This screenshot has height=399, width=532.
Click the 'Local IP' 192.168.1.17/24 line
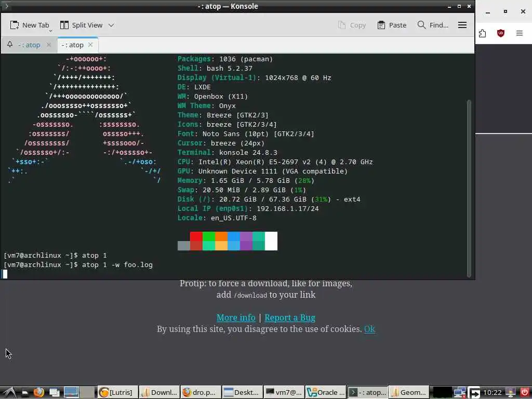point(248,209)
